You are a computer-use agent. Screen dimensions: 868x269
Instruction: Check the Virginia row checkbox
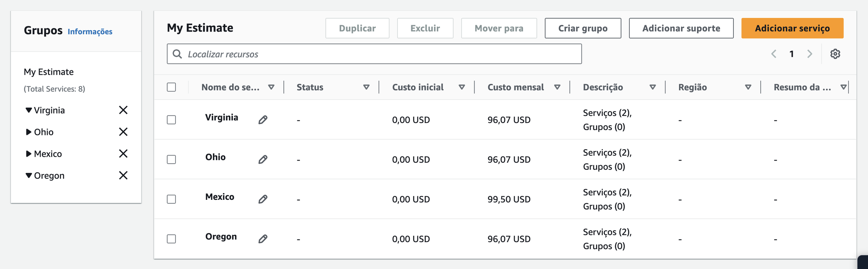(171, 120)
